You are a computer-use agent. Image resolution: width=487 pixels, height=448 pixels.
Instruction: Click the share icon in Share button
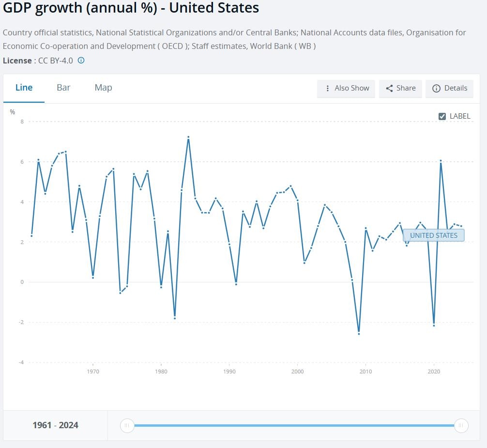point(389,88)
